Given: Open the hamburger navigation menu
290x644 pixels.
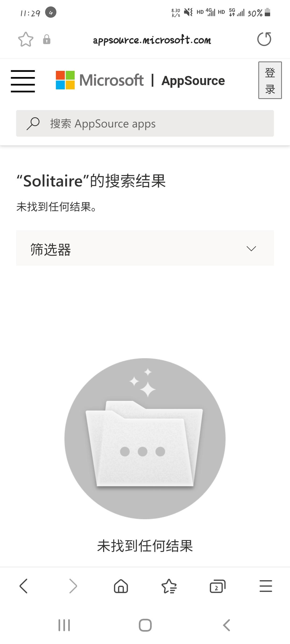Looking at the screenshot, I should 23,81.
